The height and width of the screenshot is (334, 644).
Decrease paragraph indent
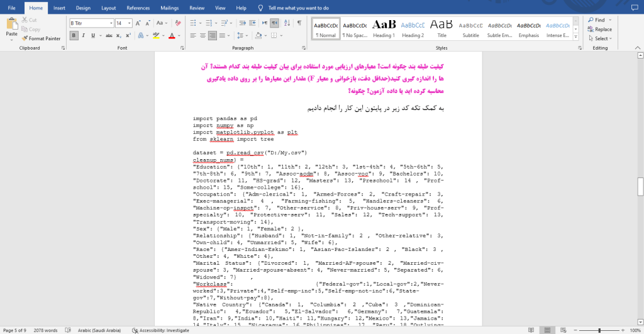242,23
